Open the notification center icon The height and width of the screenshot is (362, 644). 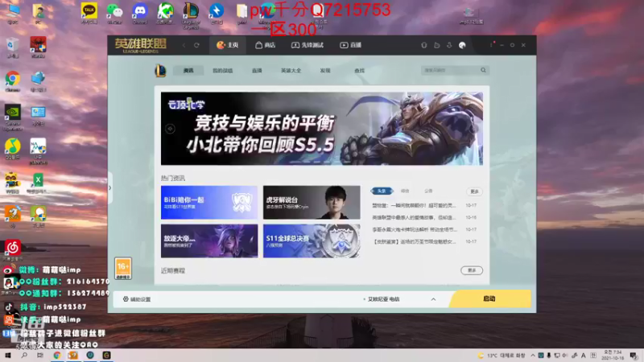(x=634, y=356)
